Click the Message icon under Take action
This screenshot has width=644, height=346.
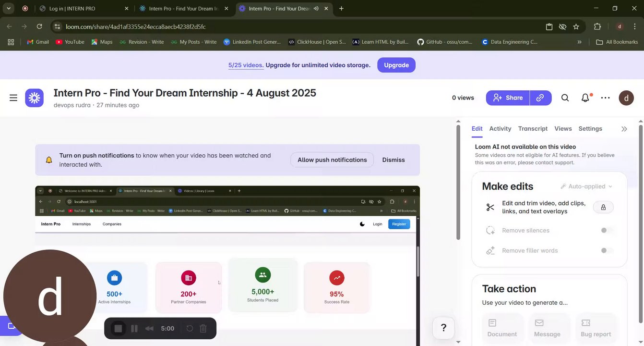(539, 323)
